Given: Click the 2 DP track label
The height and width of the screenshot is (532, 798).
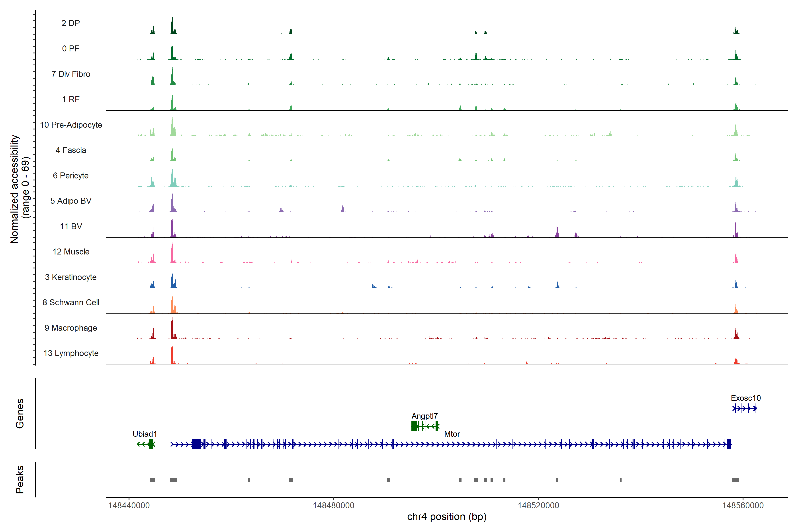Looking at the screenshot, I should click(70, 23).
